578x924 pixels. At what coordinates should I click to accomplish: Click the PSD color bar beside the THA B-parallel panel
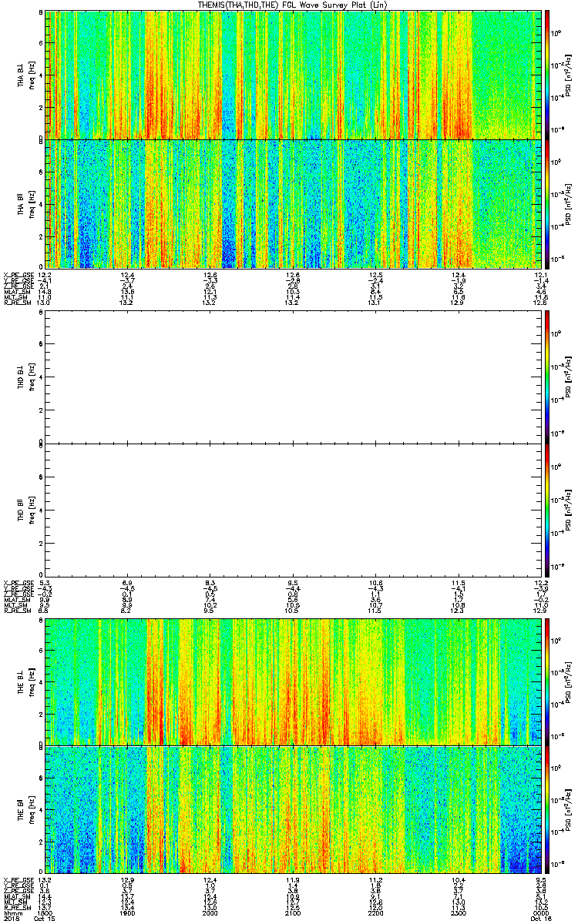549,203
